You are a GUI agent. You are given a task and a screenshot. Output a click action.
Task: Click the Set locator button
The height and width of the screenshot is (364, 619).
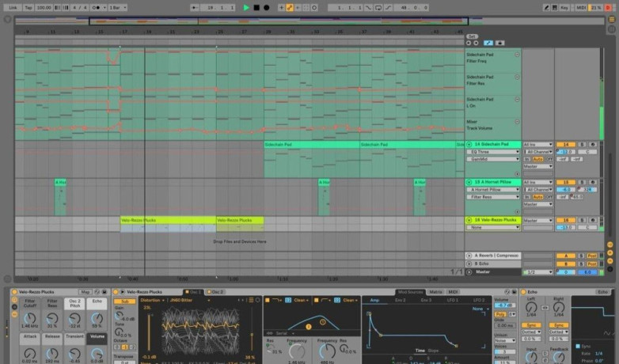pos(472,36)
